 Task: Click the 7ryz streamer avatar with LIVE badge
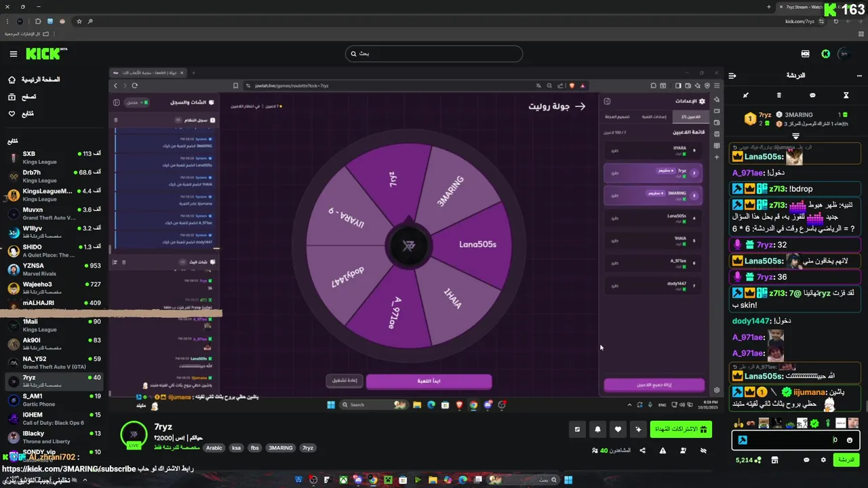click(x=134, y=435)
